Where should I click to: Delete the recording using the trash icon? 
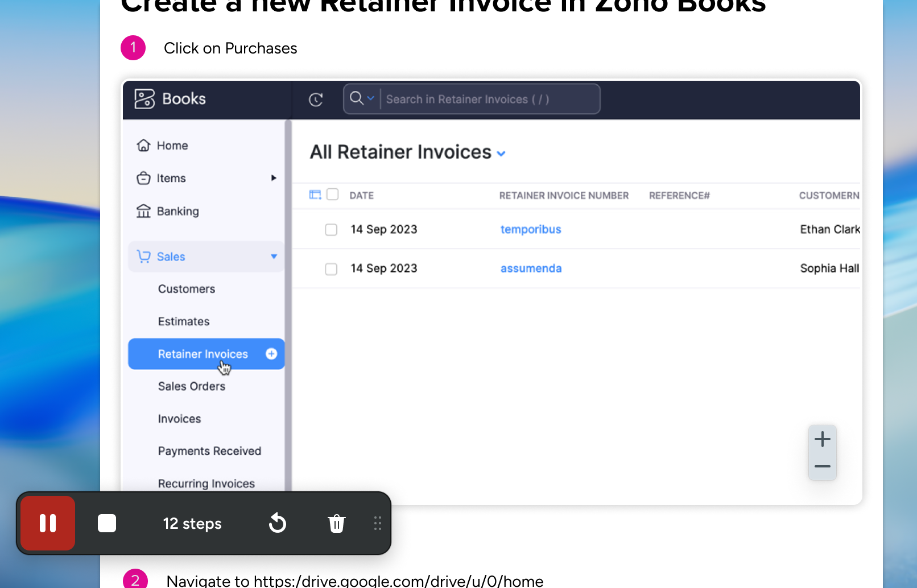(337, 523)
